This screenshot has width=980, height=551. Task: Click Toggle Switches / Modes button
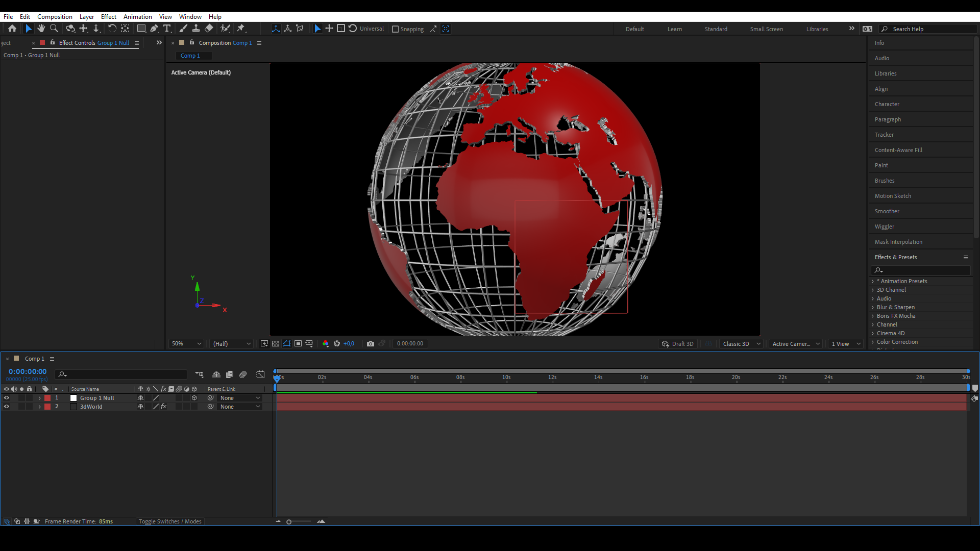(170, 521)
